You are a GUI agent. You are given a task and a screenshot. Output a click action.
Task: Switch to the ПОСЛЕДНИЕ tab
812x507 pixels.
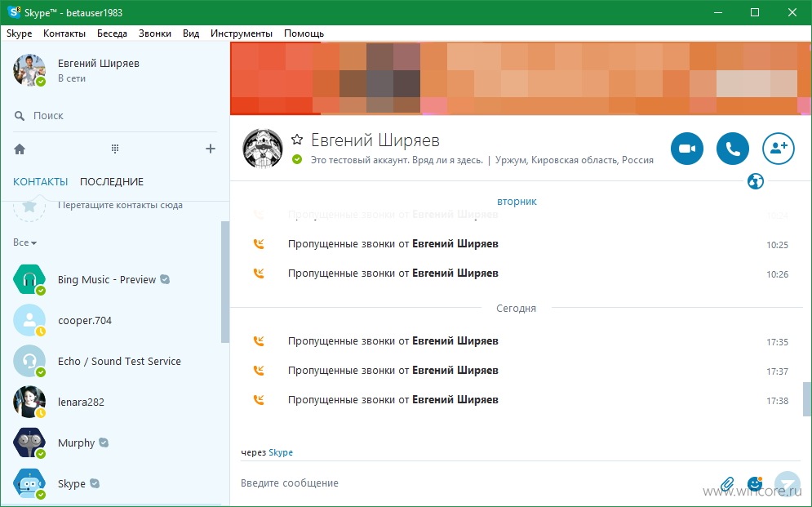tap(112, 182)
